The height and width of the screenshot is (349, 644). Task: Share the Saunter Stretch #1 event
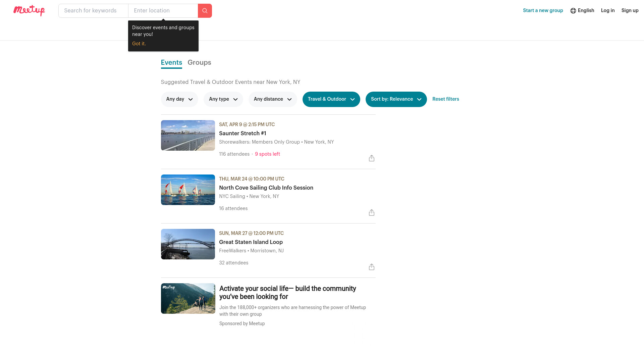coord(371,158)
